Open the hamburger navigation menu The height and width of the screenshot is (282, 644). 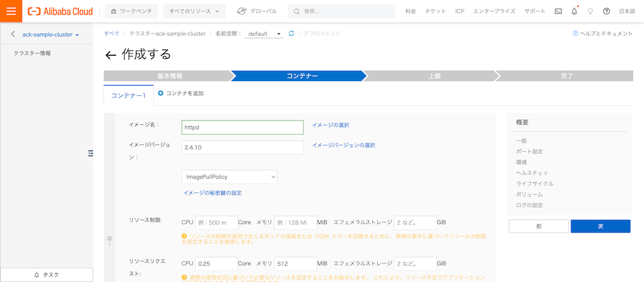point(11,11)
